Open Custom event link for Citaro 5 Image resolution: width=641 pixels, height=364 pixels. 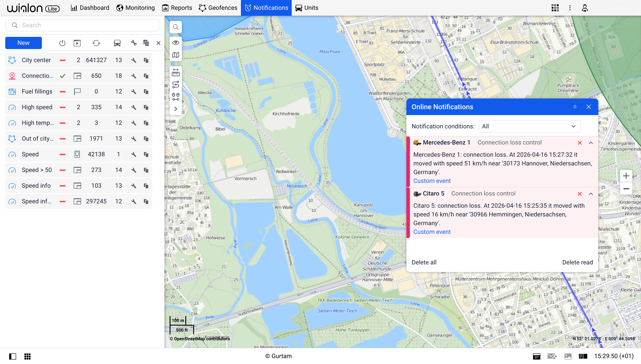pyautogui.click(x=432, y=232)
